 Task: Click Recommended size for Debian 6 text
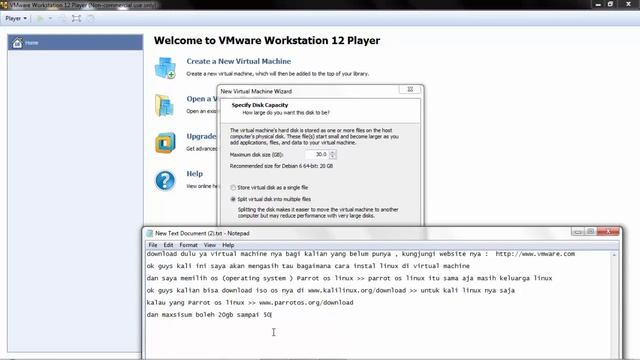click(281, 166)
